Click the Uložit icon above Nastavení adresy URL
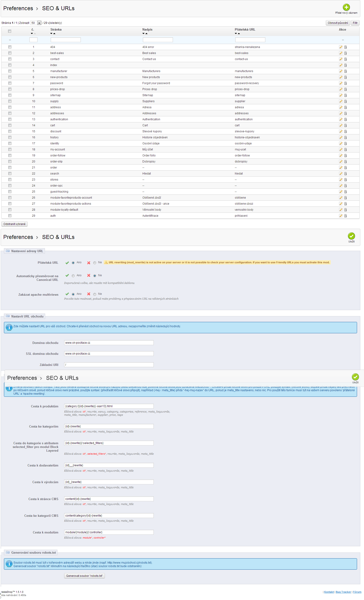The height and width of the screenshot is (600, 364). (x=351, y=236)
